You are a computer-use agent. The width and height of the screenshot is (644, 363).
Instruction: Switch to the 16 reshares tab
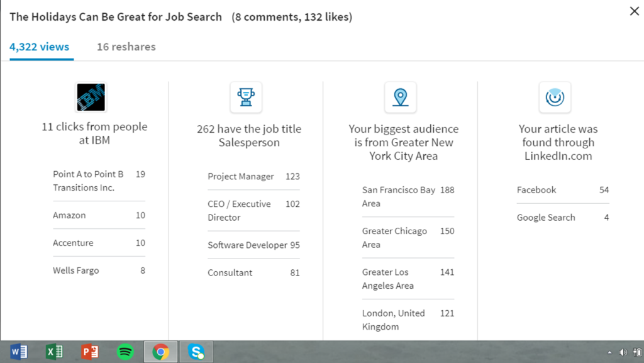(x=126, y=47)
